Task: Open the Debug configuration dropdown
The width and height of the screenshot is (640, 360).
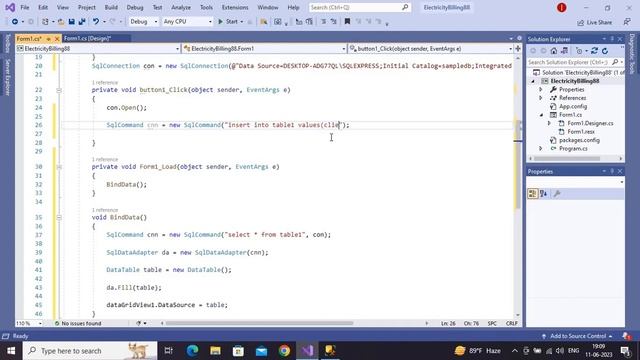Action: click(x=143, y=22)
